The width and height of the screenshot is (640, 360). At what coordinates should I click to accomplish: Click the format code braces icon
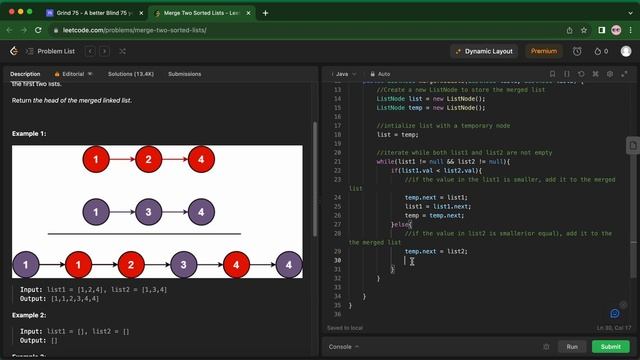click(x=567, y=74)
